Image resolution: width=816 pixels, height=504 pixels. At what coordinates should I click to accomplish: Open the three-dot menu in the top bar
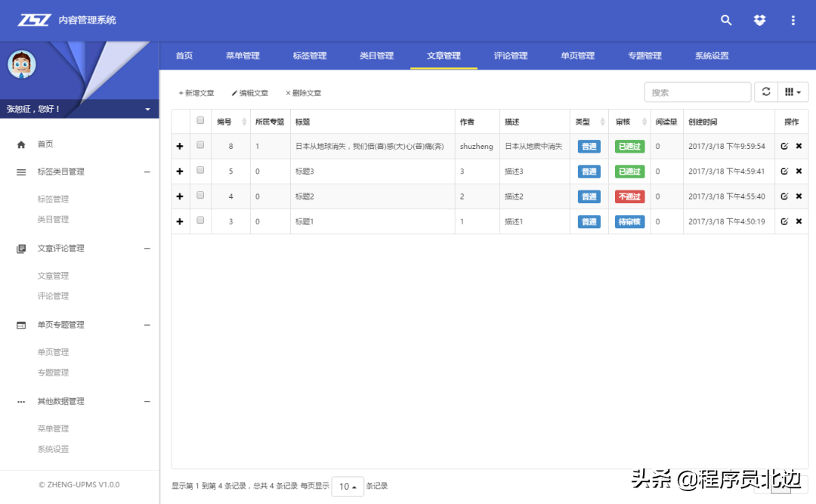pyautogui.click(x=793, y=20)
